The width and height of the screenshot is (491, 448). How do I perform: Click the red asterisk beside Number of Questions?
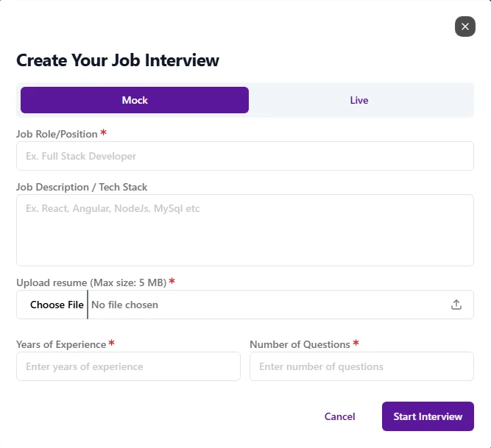[356, 343]
